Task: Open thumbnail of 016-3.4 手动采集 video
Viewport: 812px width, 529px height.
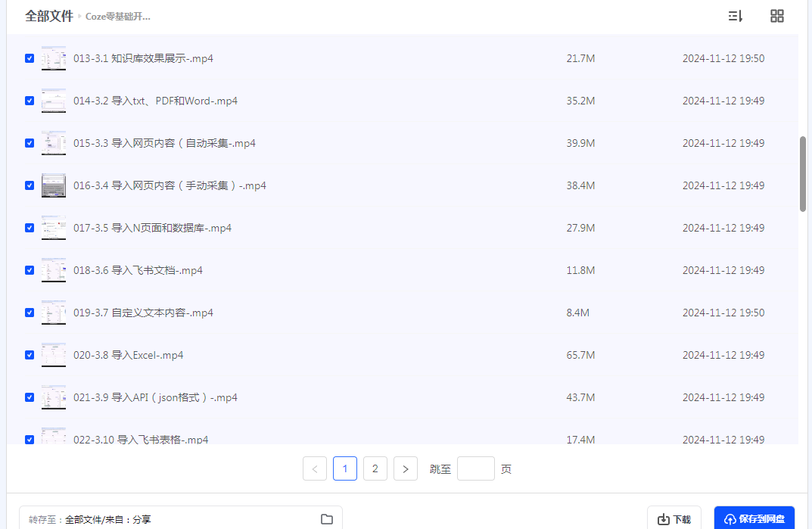Action: point(54,185)
